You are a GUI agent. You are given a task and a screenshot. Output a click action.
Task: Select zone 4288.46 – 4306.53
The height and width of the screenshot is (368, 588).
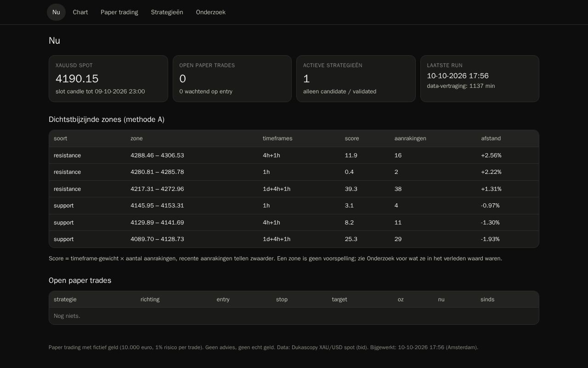tap(157, 155)
